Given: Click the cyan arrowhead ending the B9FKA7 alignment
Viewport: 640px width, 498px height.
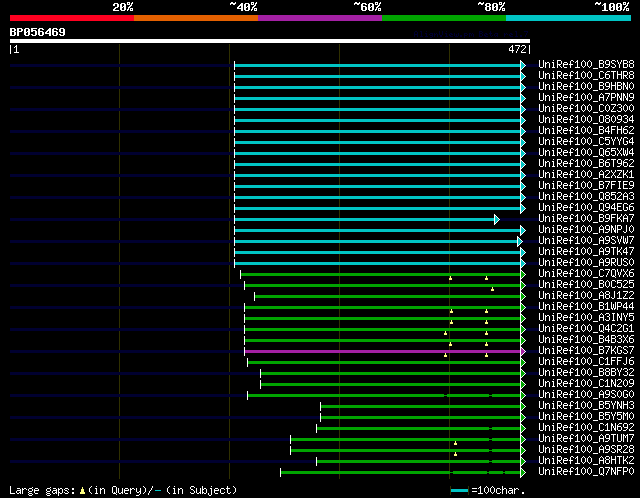Looking at the screenshot, I should [x=497, y=220].
